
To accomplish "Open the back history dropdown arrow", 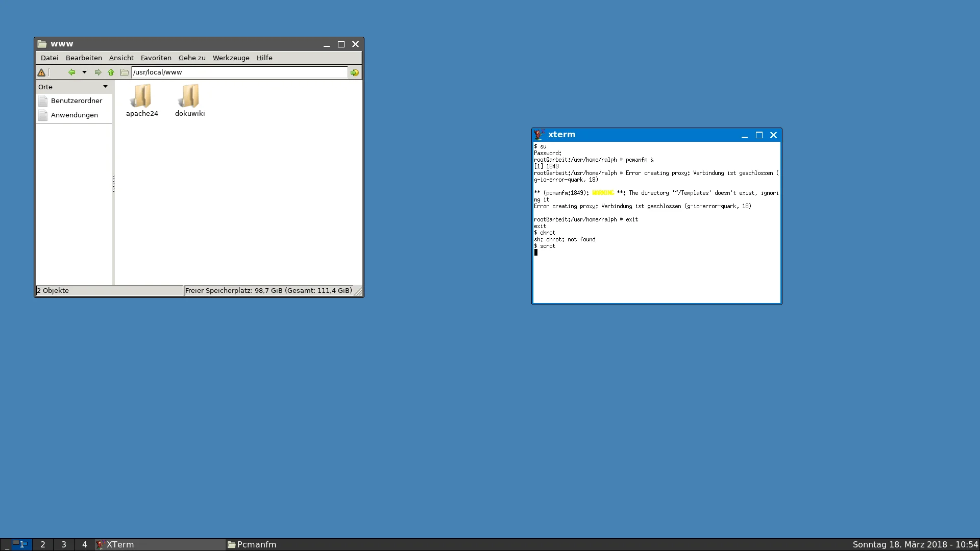I will 84,72.
